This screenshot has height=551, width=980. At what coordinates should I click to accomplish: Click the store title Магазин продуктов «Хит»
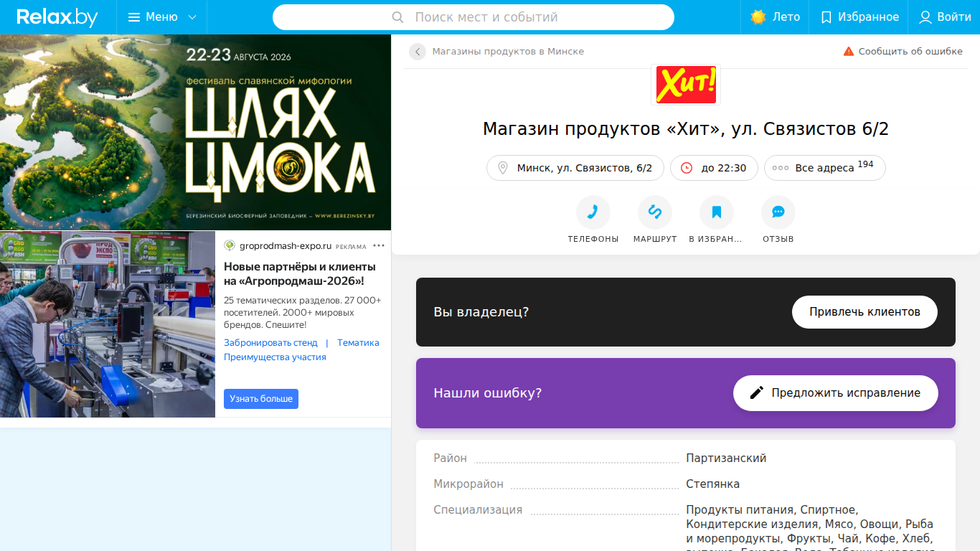[x=686, y=129]
